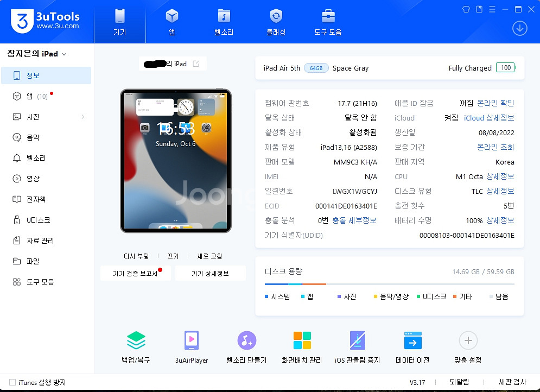
Task: Select 벨소리 in the sidebar
Action: [x=46, y=158]
